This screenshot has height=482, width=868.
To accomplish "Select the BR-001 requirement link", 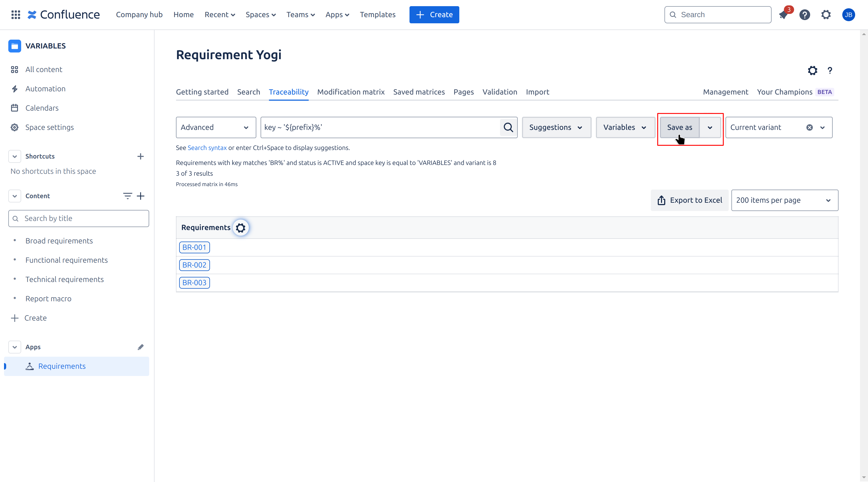I will tap(194, 247).
